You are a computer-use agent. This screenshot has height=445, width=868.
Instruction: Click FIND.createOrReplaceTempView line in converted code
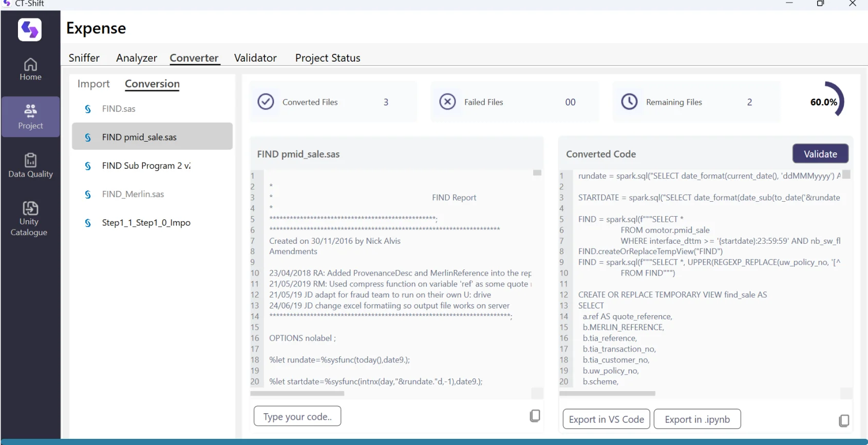[650, 251]
